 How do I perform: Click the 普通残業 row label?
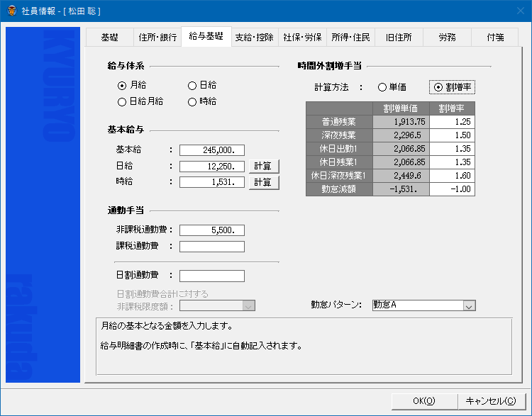(x=339, y=122)
